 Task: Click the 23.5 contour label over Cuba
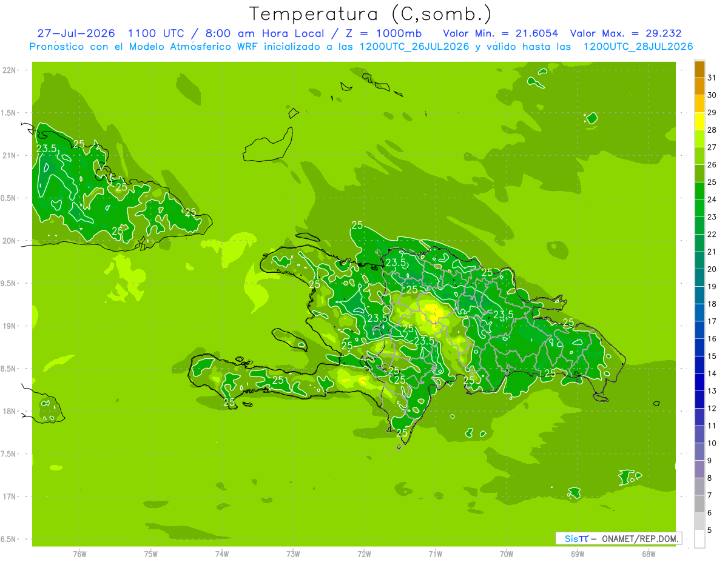click(47, 149)
